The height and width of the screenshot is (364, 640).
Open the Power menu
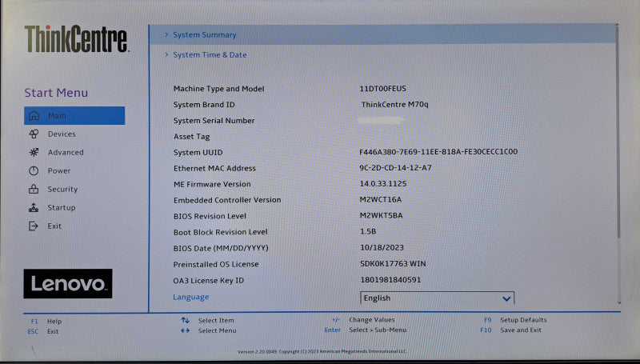click(58, 170)
